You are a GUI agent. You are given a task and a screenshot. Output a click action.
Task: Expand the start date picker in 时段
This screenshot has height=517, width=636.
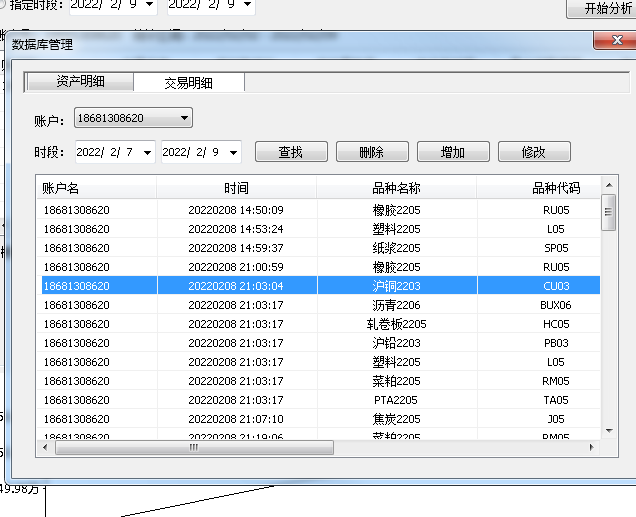[149, 152]
